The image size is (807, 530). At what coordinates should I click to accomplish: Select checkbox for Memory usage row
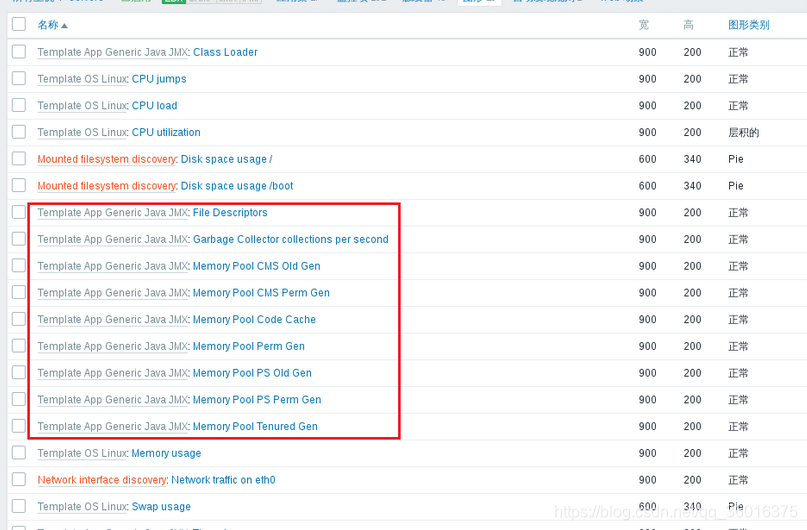point(19,453)
